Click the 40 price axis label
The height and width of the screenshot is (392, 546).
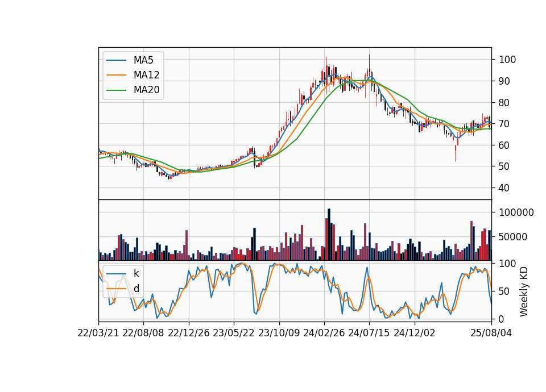[x=504, y=188]
